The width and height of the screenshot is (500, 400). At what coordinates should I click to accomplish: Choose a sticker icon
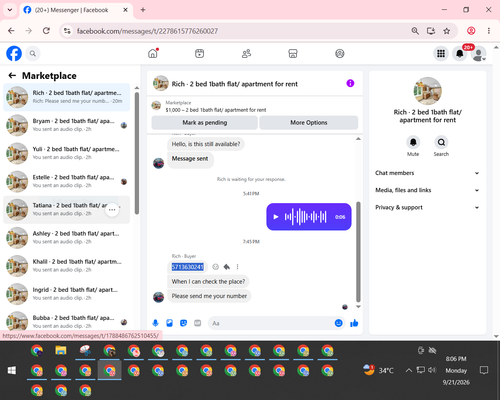coord(183,323)
